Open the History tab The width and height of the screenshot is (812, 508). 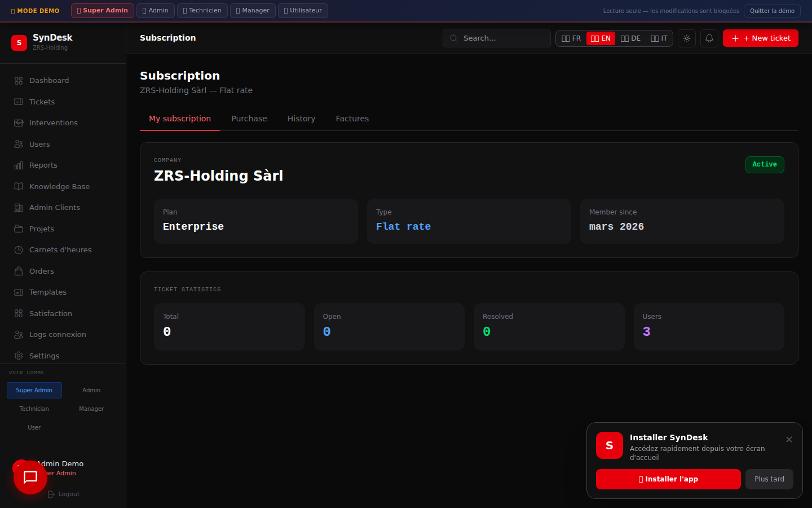tap(301, 119)
